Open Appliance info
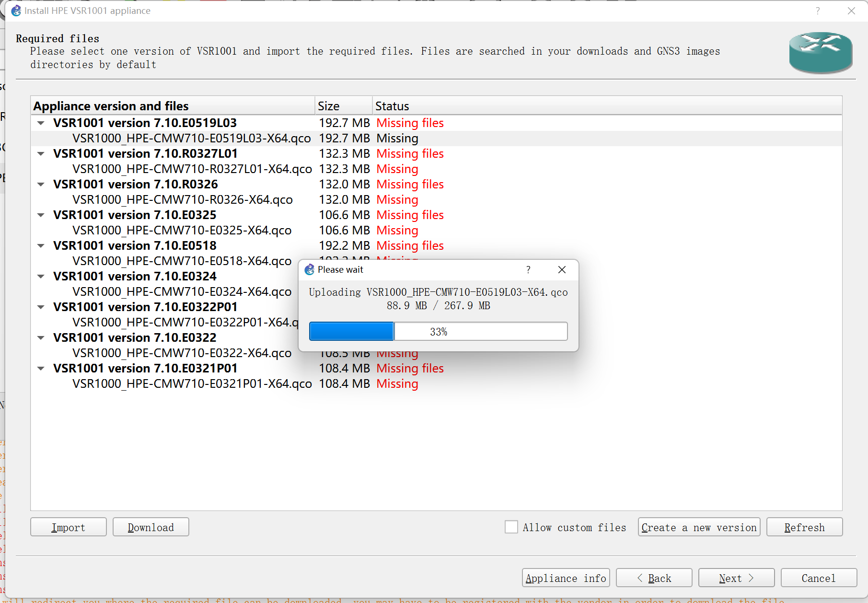 566,578
